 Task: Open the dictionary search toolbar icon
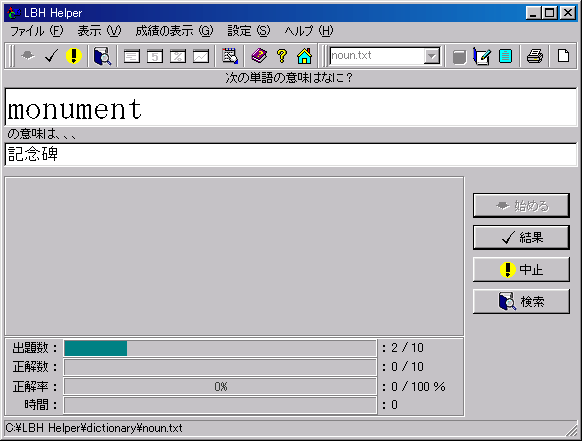pos(102,56)
